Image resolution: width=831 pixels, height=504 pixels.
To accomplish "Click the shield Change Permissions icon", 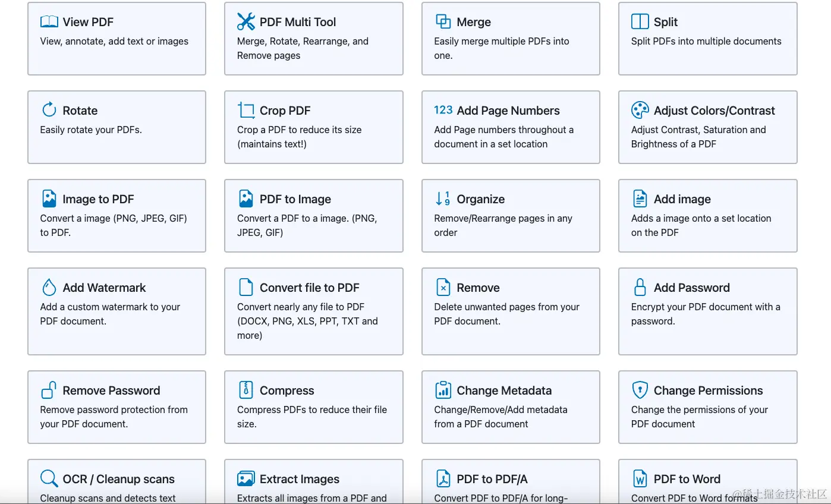I will point(640,390).
